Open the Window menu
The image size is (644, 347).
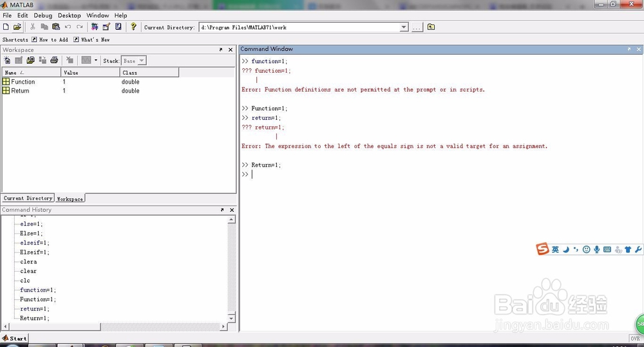(97, 15)
